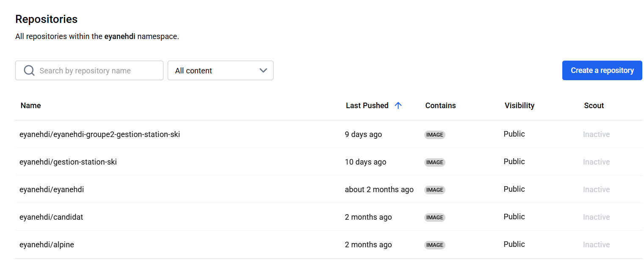Screen dimensions: 644x260
Task: Open the content filter chevron
Action: [263, 70]
